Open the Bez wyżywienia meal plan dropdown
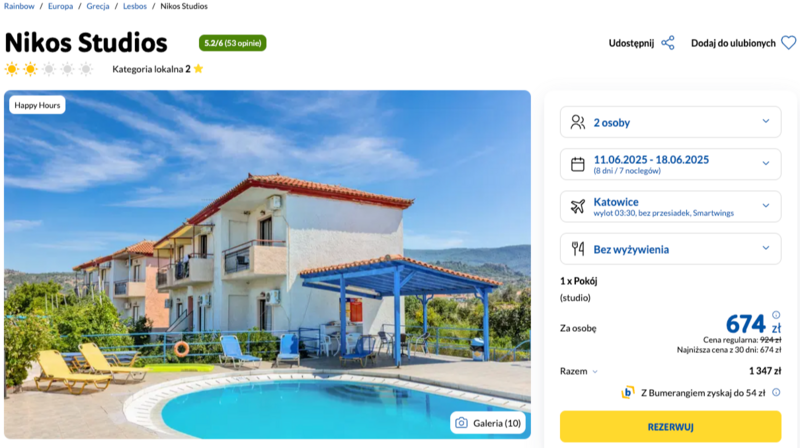The width and height of the screenshot is (800, 448). click(670, 249)
